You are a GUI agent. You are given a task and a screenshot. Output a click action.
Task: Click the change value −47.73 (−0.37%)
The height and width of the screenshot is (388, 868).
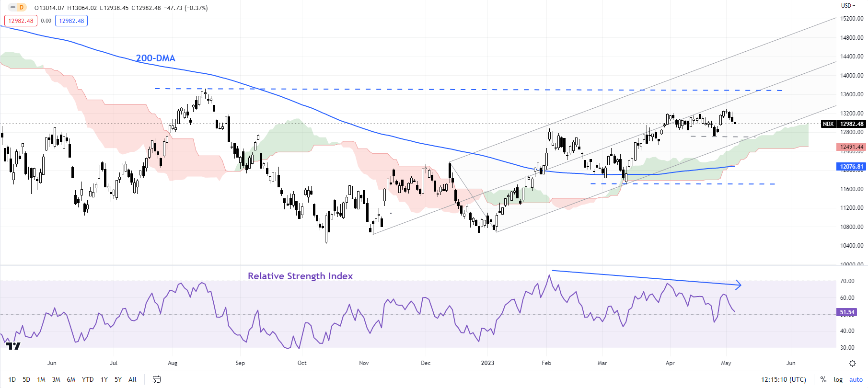[185, 8]
